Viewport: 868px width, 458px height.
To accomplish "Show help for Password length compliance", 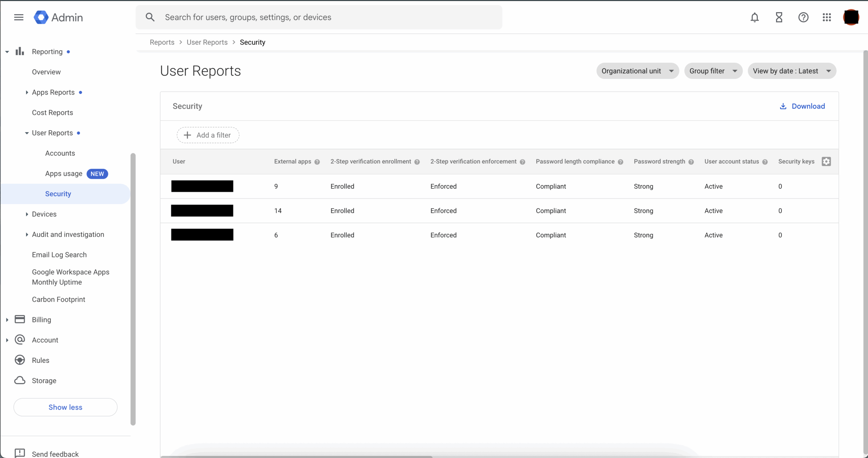I will [620, 162].
